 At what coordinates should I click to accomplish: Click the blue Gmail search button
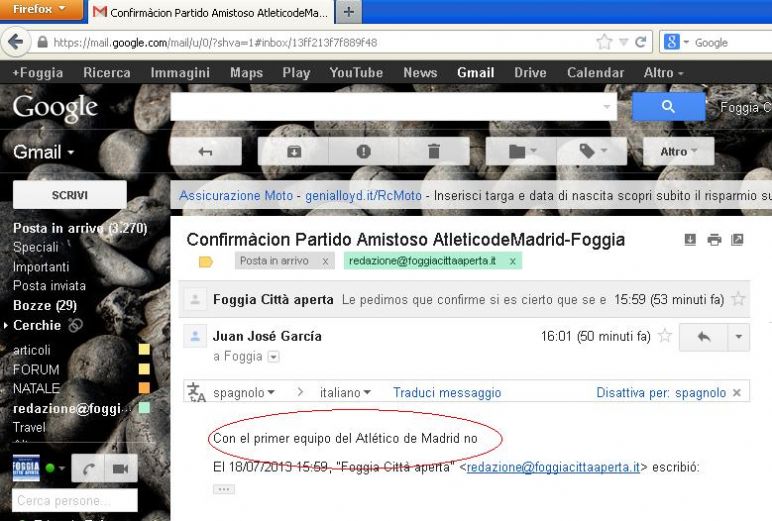tap(668, 106)
